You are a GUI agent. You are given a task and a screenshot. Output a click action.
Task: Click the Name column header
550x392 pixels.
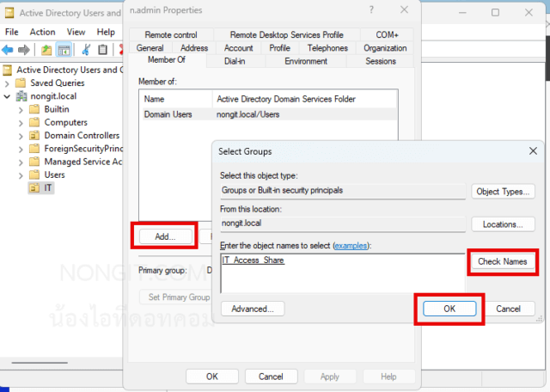[177, 99]
